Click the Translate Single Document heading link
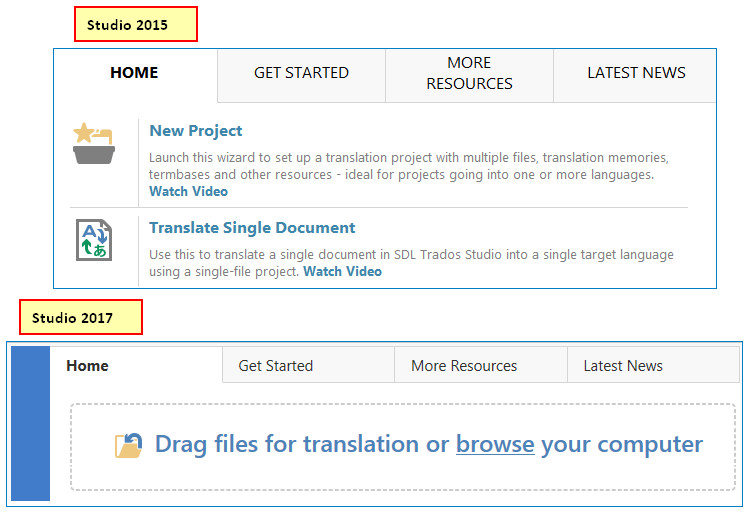Screen dimensions: 750x513 tap(252, 228)
